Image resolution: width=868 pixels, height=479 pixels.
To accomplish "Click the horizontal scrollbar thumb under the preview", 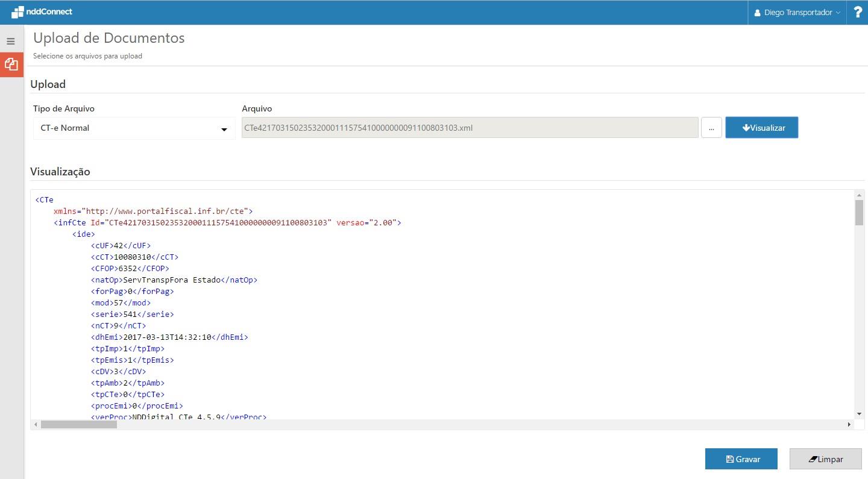I will (x=78, y=425).
